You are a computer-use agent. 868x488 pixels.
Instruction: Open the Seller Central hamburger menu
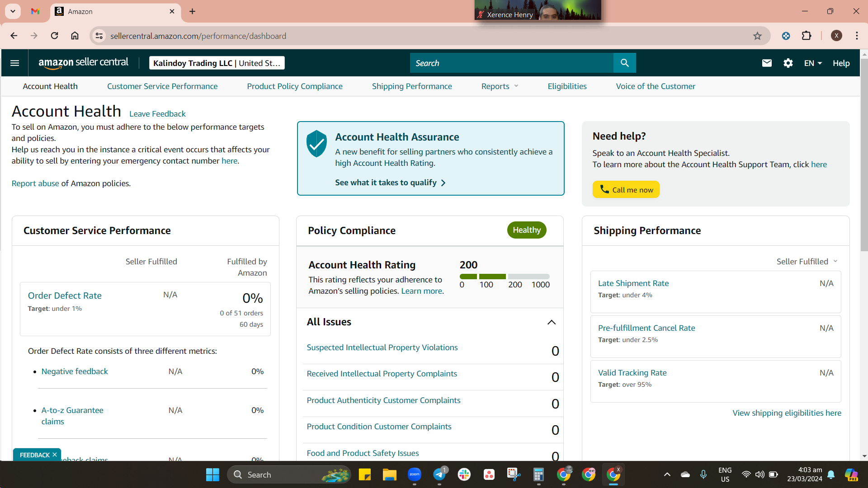click(x=14, y=63)
